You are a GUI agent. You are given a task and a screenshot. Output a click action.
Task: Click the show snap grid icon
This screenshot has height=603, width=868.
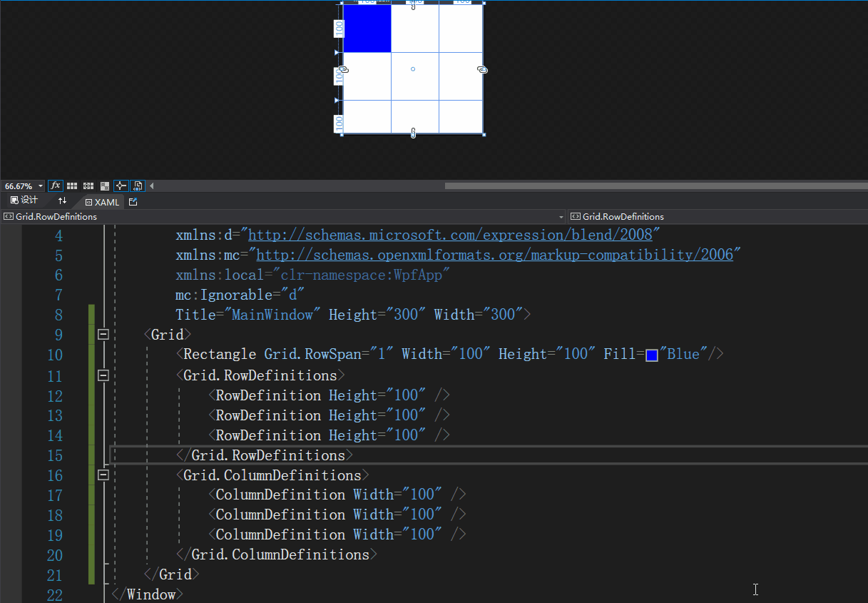tap(72, 186)
